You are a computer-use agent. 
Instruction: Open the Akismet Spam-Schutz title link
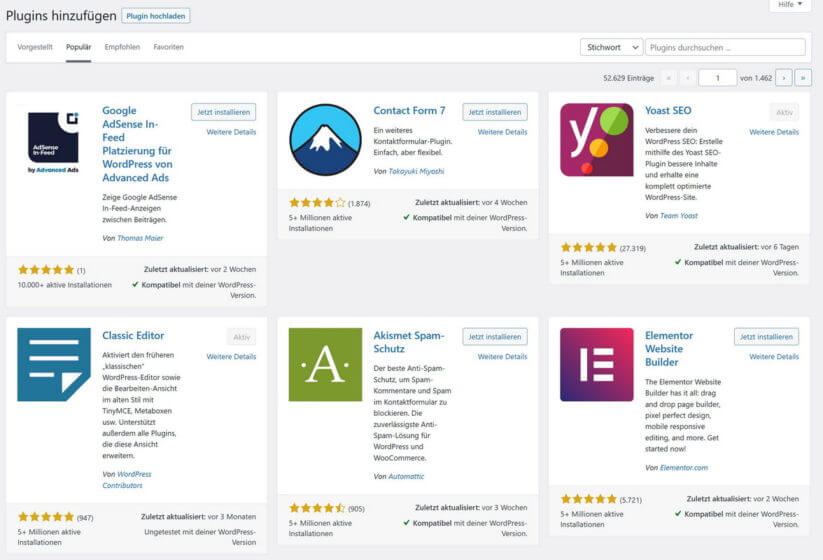409,342
